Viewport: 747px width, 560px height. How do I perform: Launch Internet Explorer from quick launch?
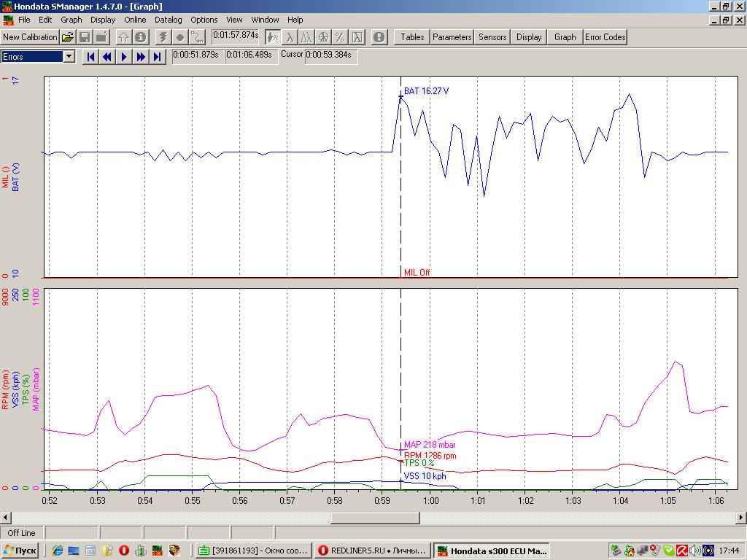pos(57,551)
